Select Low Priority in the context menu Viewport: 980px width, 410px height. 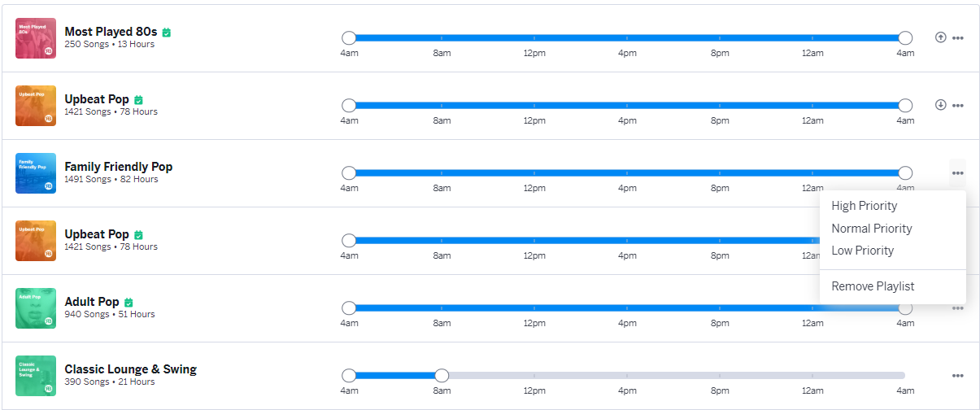[862, 251]
